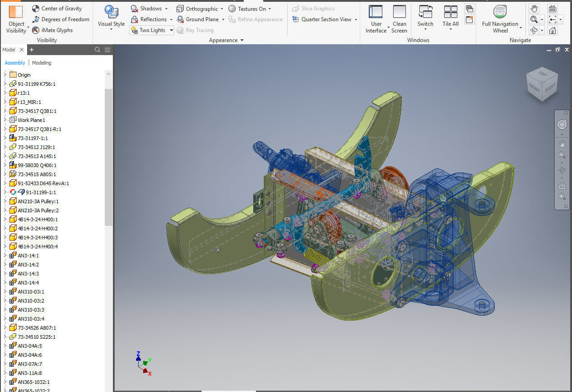
Task: Click the Cascade windows icon
Action: tap(470, 9)
